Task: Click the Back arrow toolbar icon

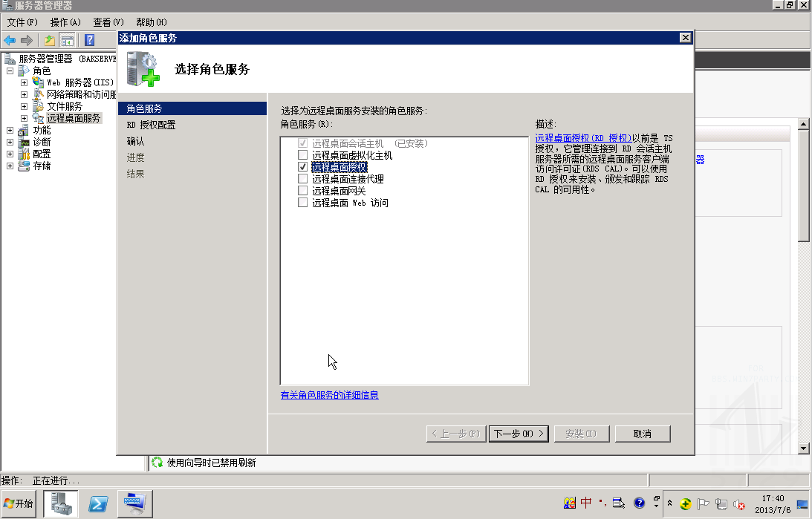Action: [10, 40]
